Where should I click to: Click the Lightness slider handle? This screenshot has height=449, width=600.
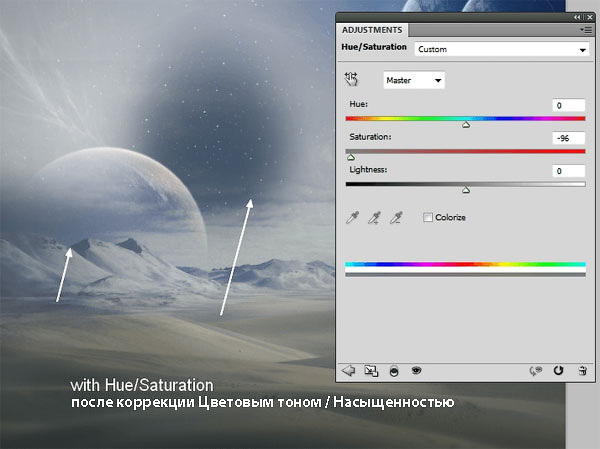(x=466, y=190)
